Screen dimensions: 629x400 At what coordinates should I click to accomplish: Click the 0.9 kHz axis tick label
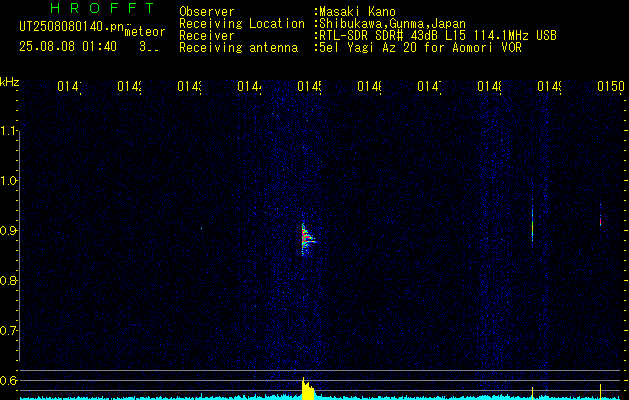click(8, 230)
